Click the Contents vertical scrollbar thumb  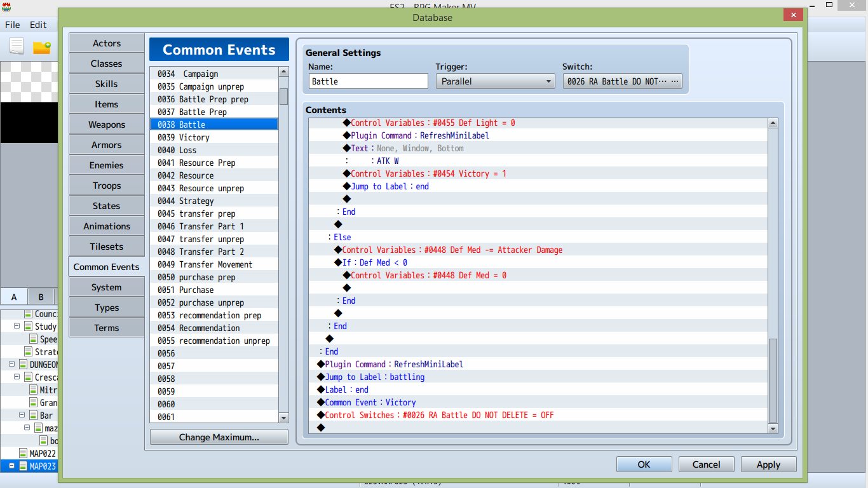[773, 381]
